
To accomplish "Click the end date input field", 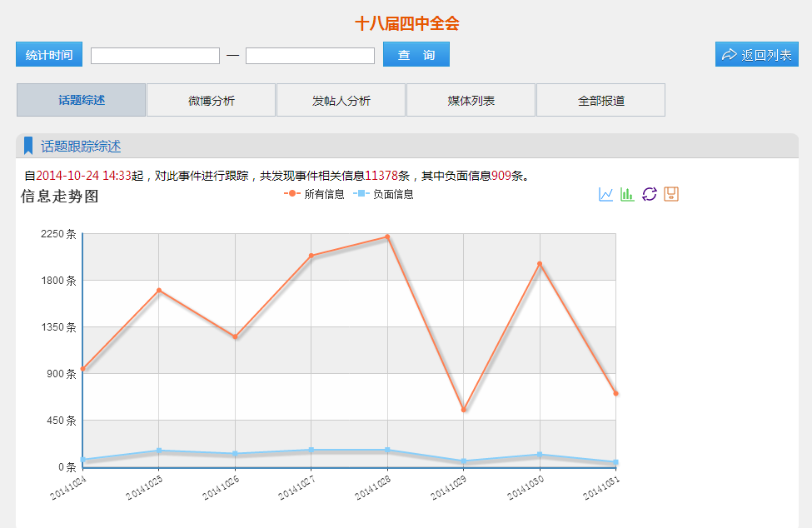I will click(310, 56).
